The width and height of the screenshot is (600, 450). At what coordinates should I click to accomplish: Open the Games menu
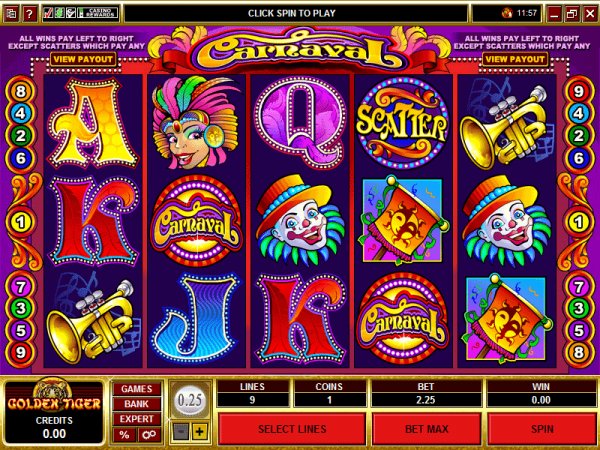[137, 389]
